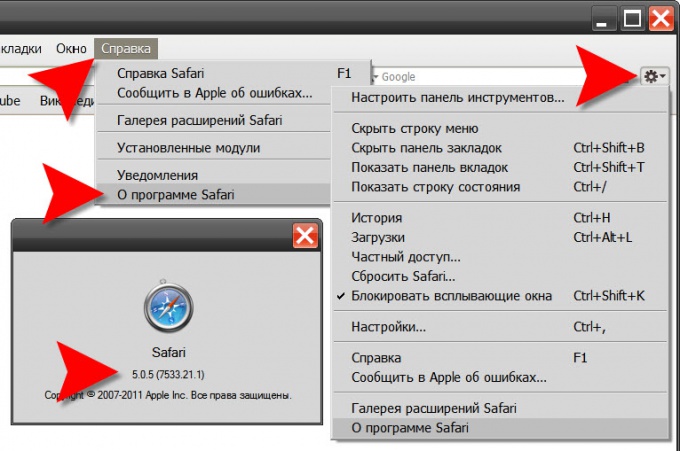Viewport: 680px width, 451px height.
Task: Click the Safari name label in dialog
Action: [x=169, y=352]
